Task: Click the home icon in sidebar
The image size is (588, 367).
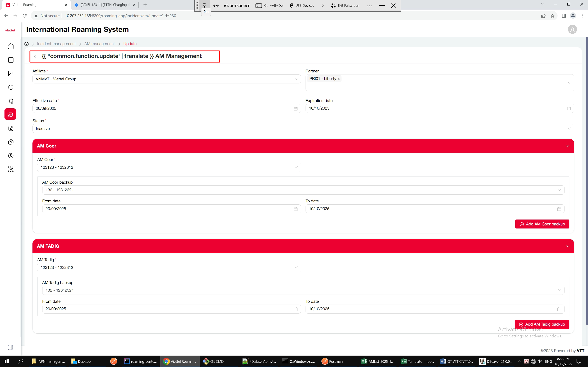Action: point(11,46)
